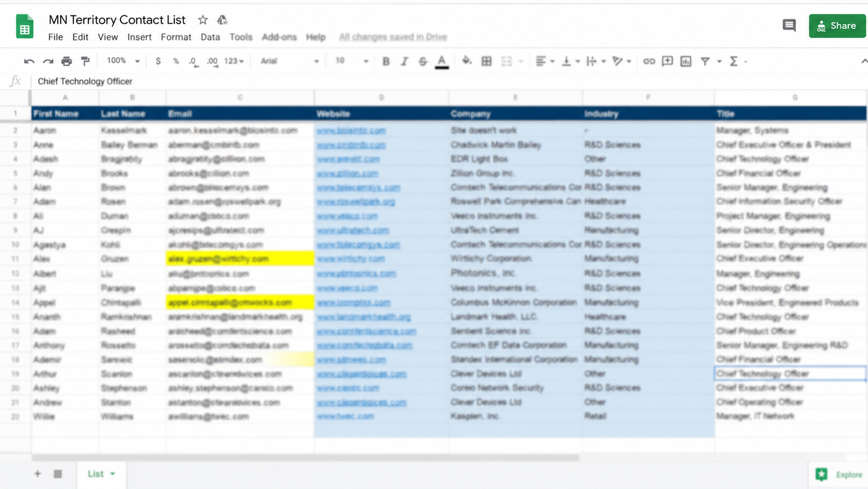Open vertical align dropdown
868x489 pixels.
(571, 61)
